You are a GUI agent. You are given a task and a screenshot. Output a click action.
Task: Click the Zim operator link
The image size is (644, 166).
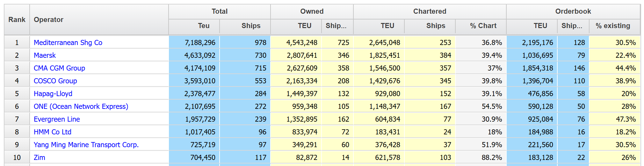40,157
